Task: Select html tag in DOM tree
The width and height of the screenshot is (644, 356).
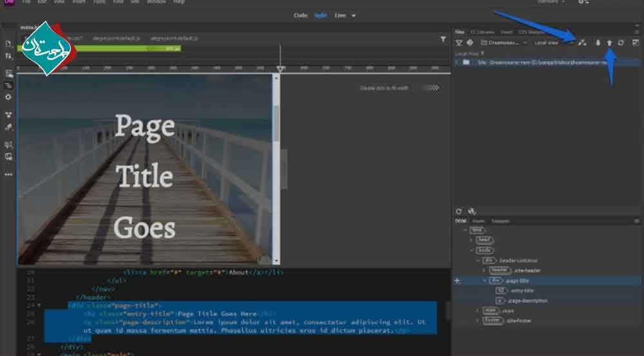Action: click(x=477, y=230)
